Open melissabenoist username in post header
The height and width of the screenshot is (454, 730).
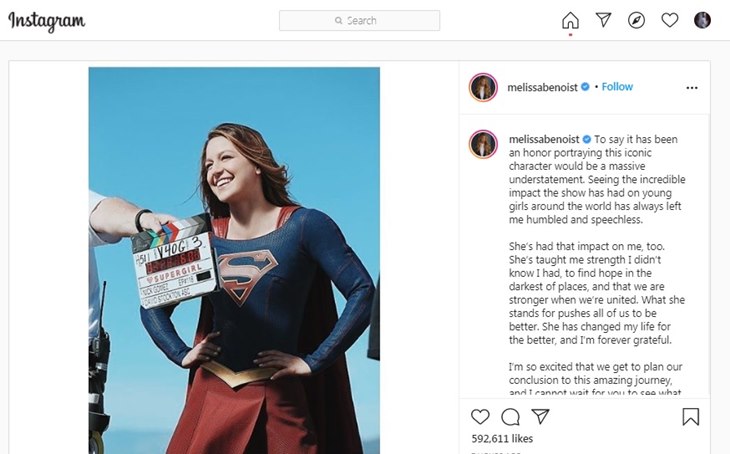pyautogui.click(x=542, y=87)
